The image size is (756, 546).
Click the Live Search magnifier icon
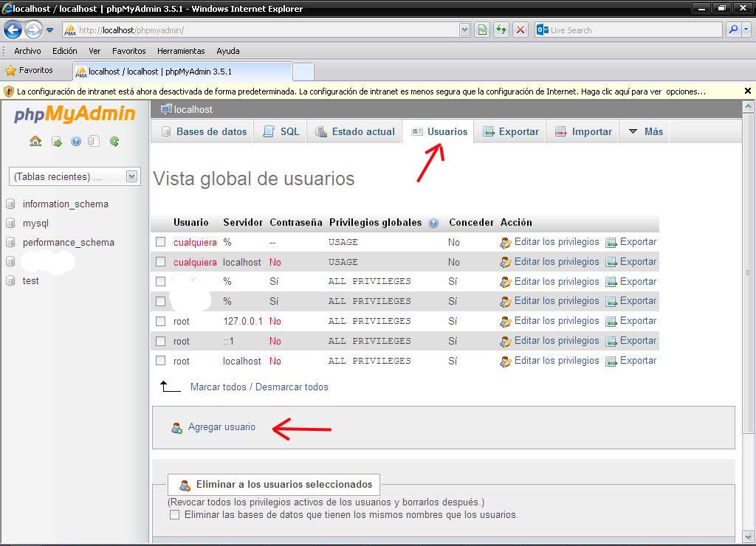click(733, 30)
